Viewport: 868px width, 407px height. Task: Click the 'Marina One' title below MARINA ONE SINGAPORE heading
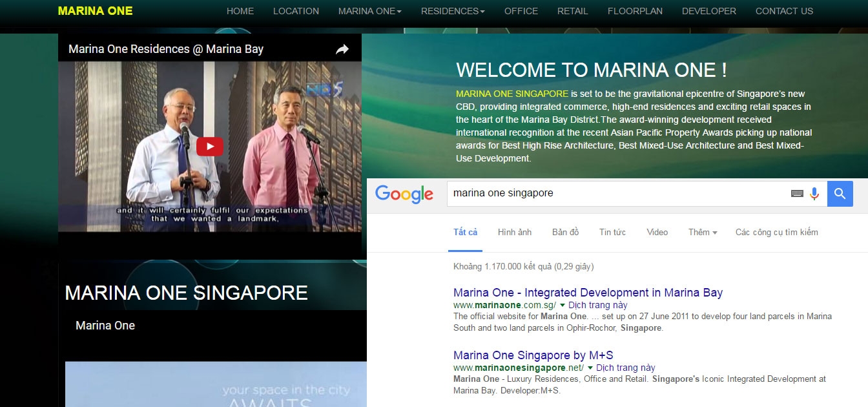(x=105, y=326)
